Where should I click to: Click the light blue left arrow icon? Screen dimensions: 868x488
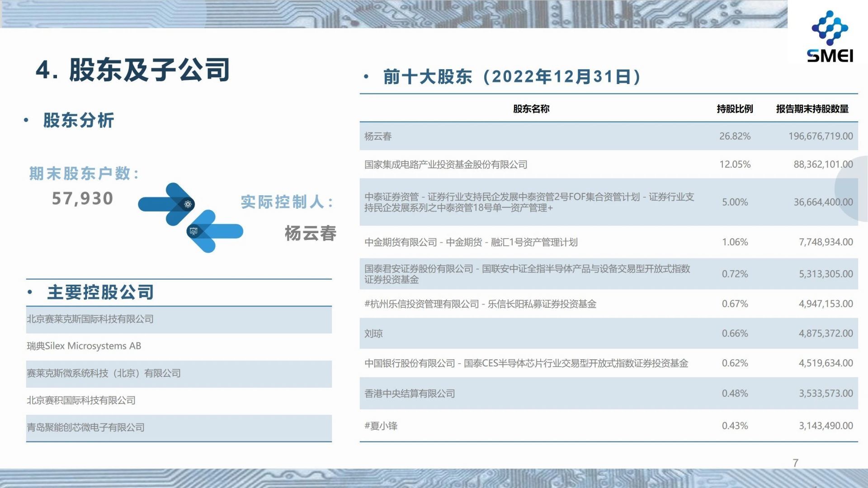click(x=215, y=231)
